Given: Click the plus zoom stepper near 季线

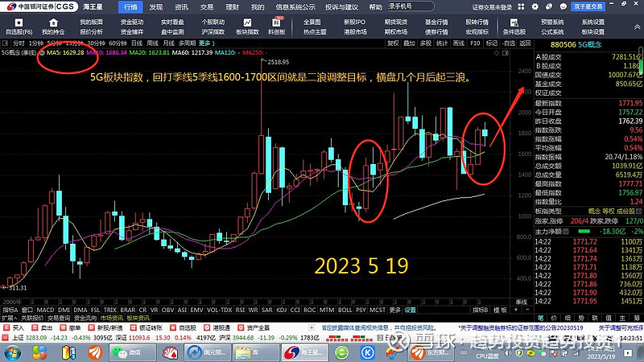Looking at the screenshot, I should click(516, 310).
